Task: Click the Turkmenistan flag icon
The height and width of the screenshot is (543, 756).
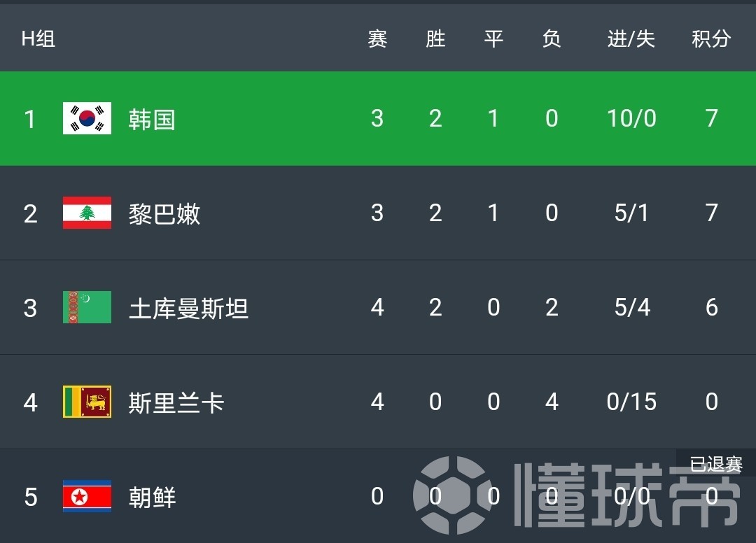Action: [x=86, y=307]
